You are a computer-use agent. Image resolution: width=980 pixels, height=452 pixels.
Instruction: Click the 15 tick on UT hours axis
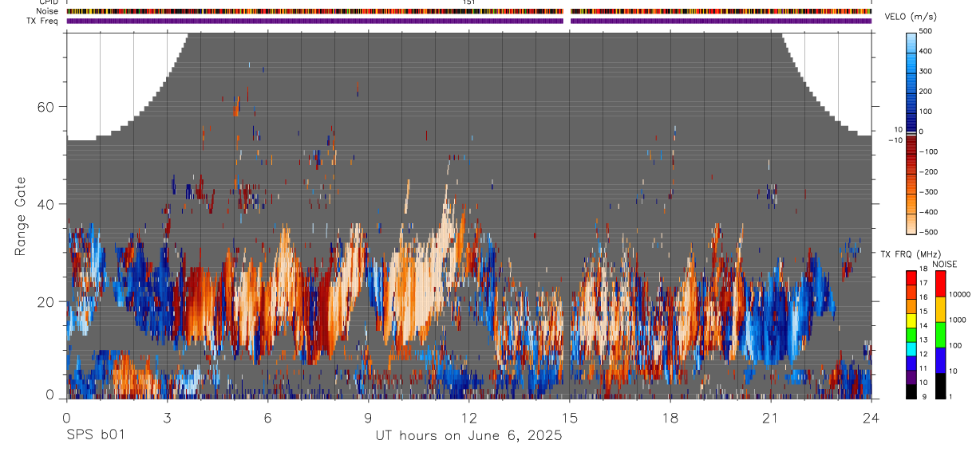click(570, 417)
